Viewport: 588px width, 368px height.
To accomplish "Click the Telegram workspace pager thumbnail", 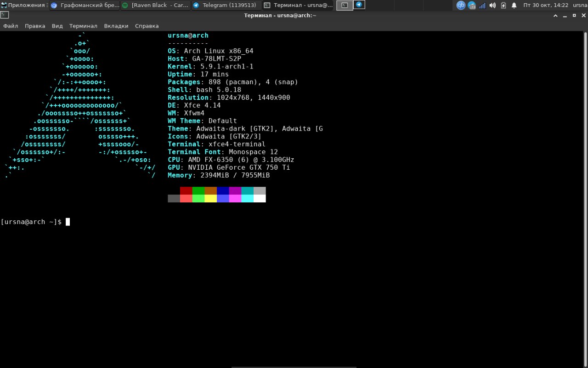I will (359, 5).
